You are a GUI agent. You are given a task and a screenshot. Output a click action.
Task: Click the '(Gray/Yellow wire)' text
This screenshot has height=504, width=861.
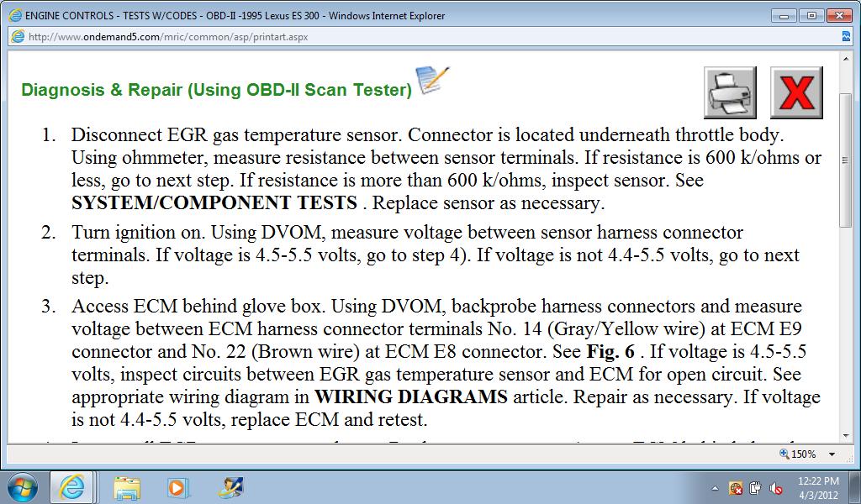coord(626,328)
